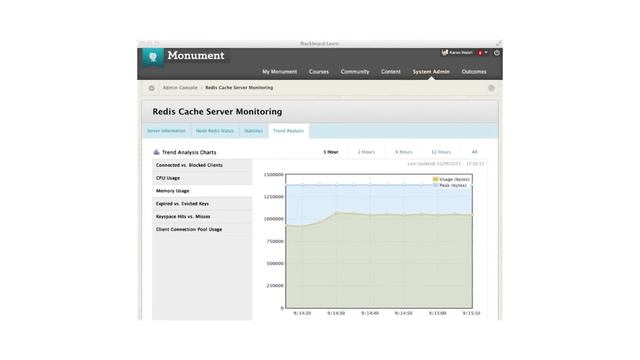The height and width of the screenshot is (360, 640).
Task: Click the Redis Cache Server Monitoring breadcrumb text
Action: coord(239,88)
